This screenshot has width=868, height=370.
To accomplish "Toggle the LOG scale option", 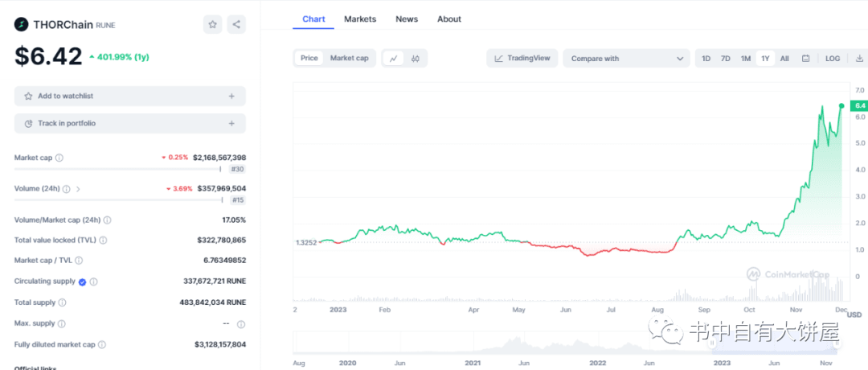I will (833, 58).
